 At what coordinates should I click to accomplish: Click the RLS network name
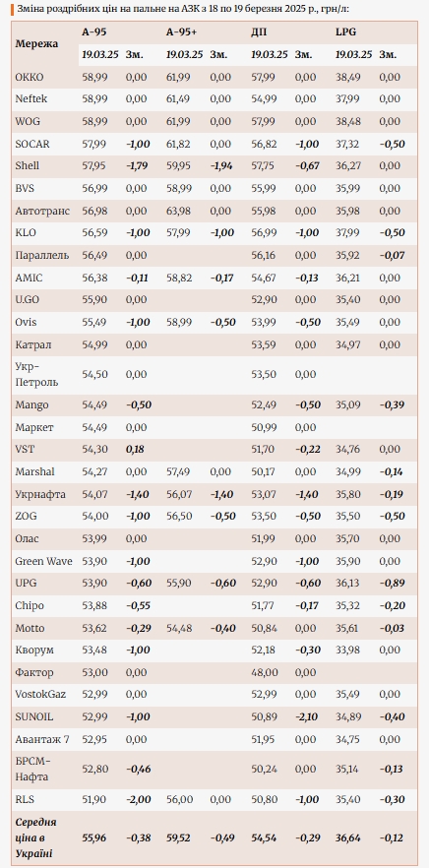(x=25, y=799)
